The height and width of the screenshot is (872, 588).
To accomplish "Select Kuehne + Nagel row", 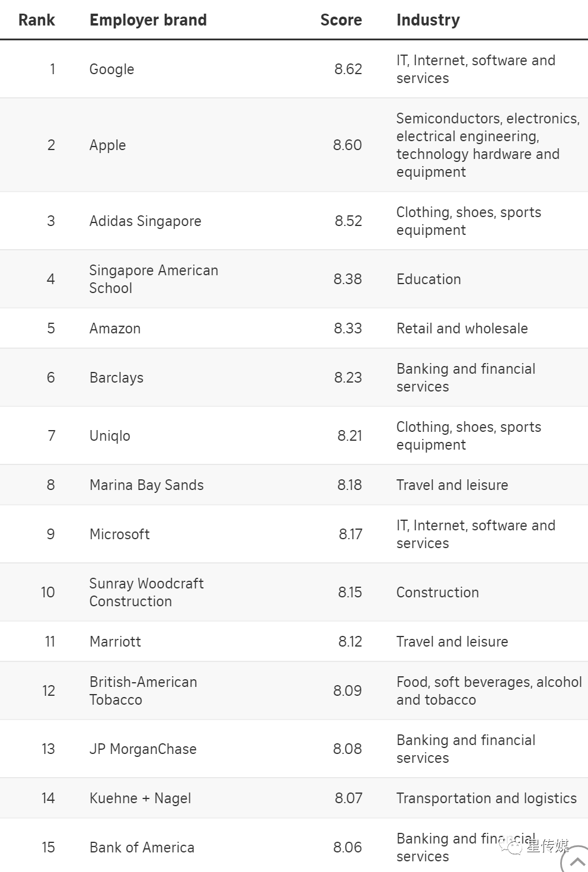I will [294, 798].
